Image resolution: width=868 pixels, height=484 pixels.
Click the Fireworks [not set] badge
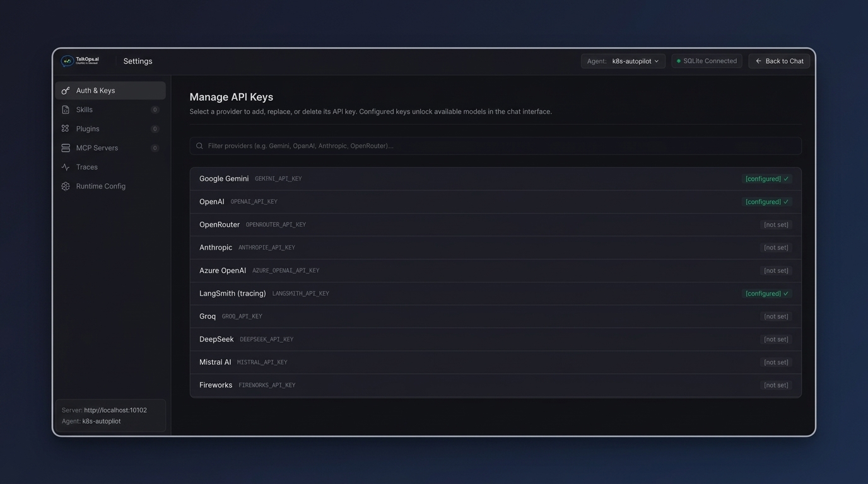(776, 385)
